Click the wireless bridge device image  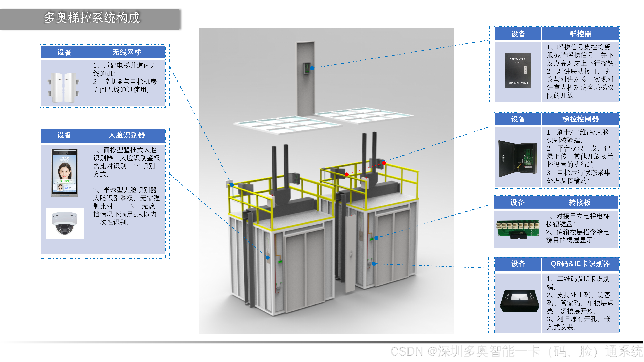click(x=63, y=87)
